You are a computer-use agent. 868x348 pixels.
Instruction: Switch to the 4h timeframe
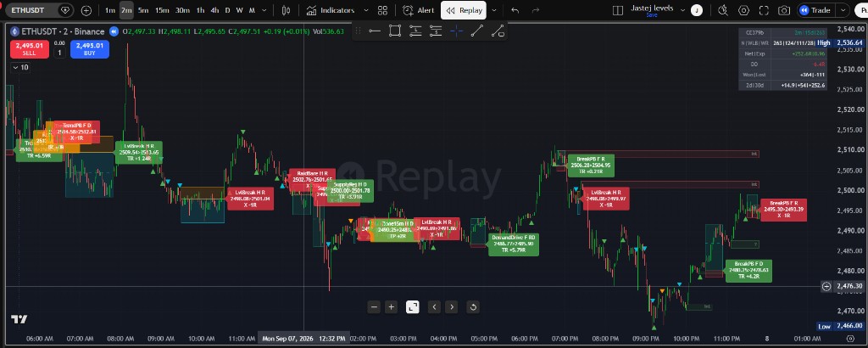click(x=214, y=10)
